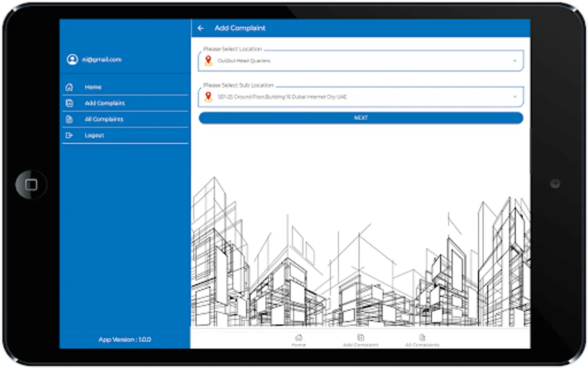Go back using the arrow icon

click(x=200, y=28)
